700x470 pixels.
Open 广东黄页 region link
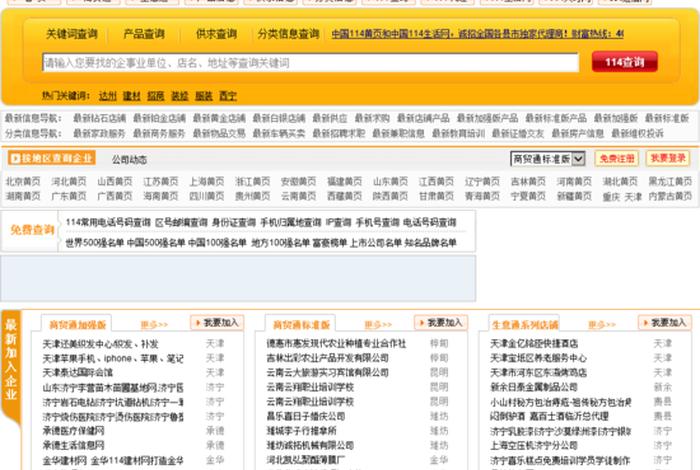pyautogui.click(x=69, y=196)
